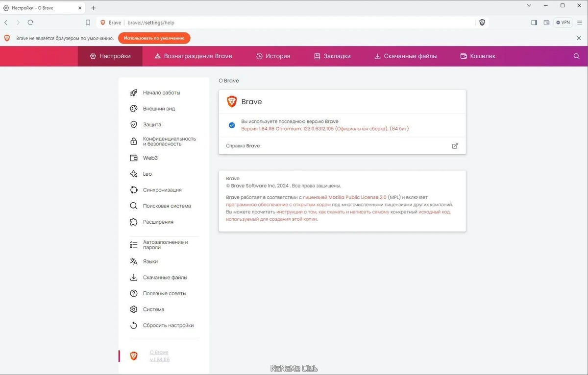Click the puzzle piece icon for 'Расширения'

pos(133,222)
